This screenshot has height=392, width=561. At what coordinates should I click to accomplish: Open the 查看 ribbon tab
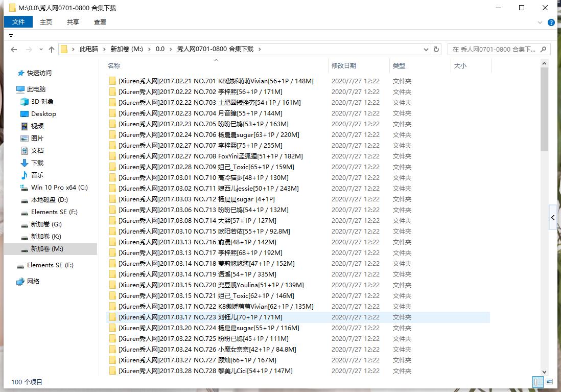[x=100, y=22]
